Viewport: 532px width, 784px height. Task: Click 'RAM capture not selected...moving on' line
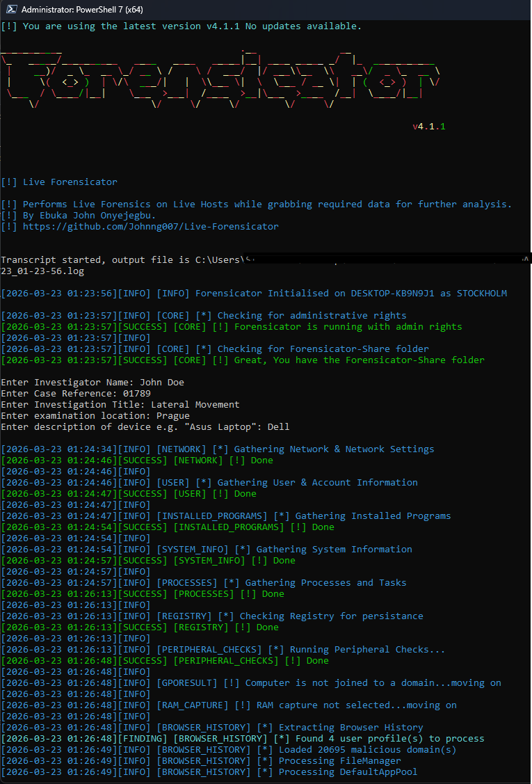pos(229,705)
